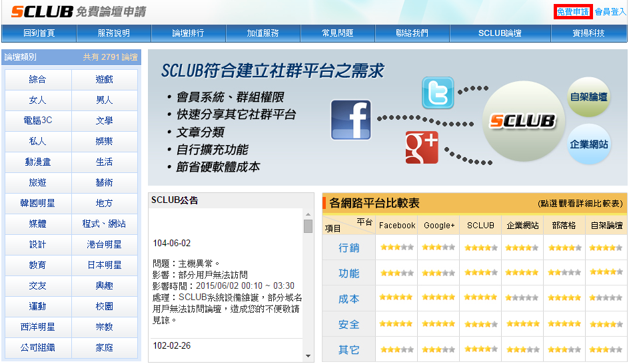This screenshot has width=629, height=364.
Task: Select the 程式、網站 forum category
Action: [105, 224]
